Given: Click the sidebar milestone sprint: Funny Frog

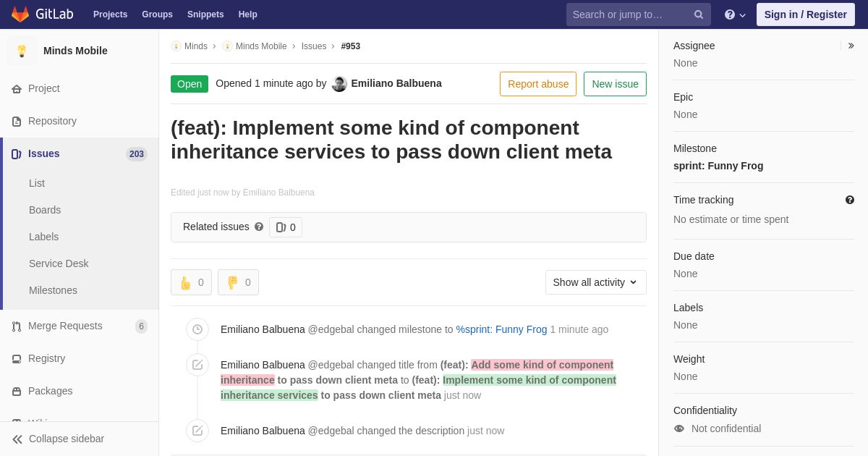Looking at the screenshot, I should pyautogui.click(x=718, y=166).
